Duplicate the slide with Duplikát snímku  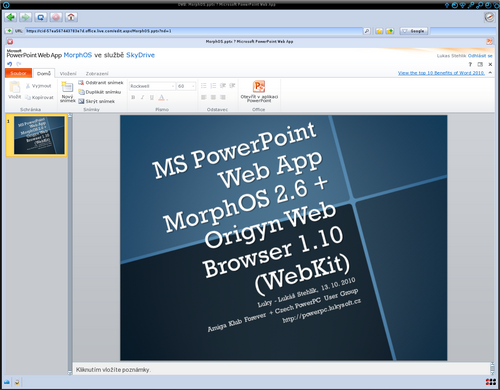click(100, 92)
